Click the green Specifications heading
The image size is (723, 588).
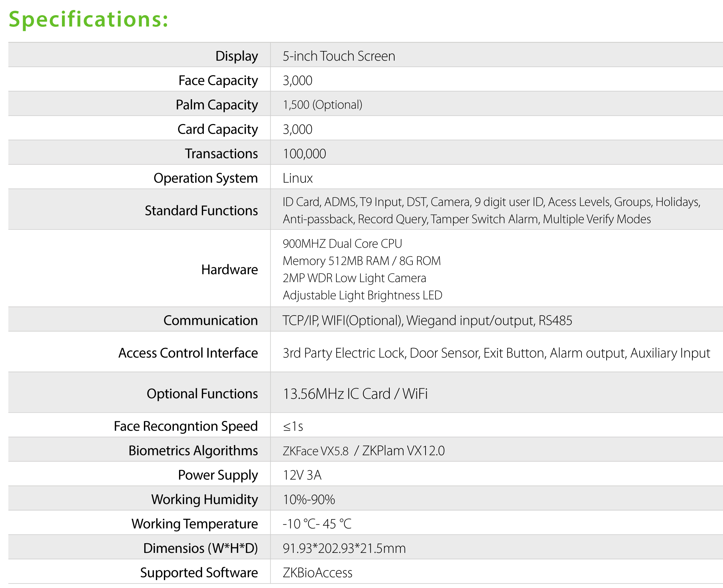[88, 19]
